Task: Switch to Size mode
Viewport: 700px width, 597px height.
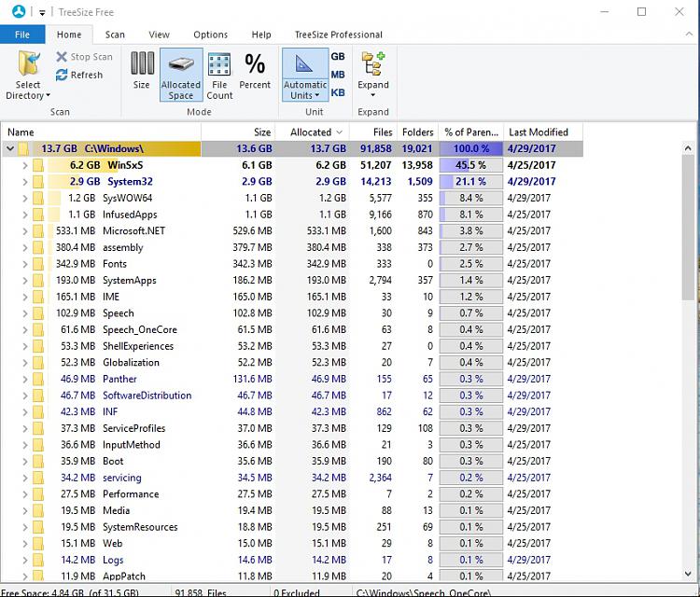Action: 142,71
